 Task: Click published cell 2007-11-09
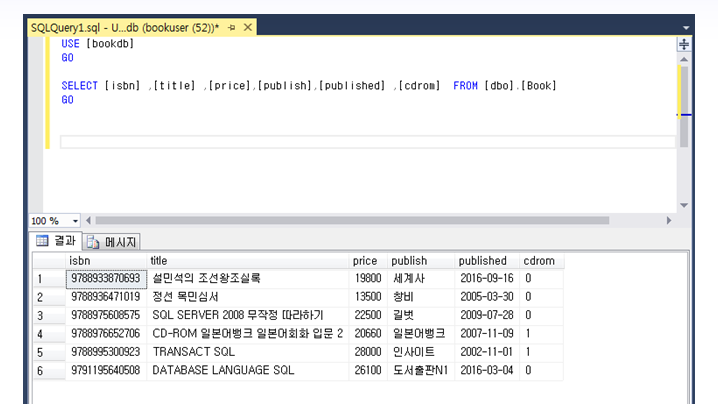pos(487,334)
